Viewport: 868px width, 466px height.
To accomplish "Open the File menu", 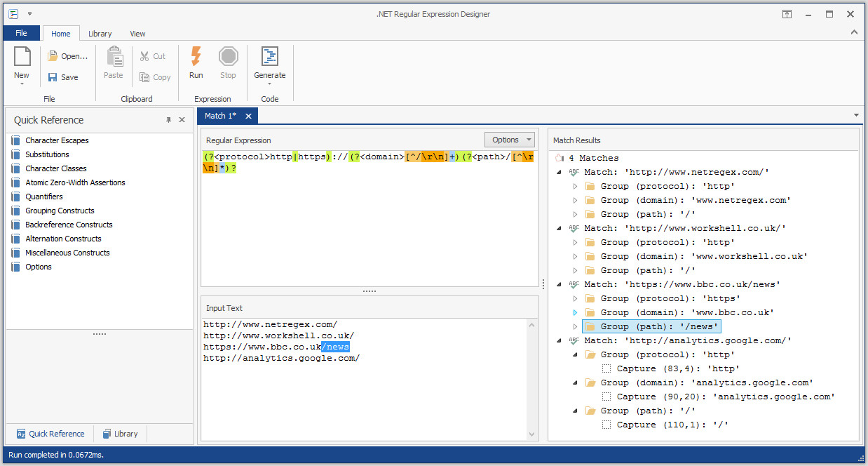I will (21, 33).
